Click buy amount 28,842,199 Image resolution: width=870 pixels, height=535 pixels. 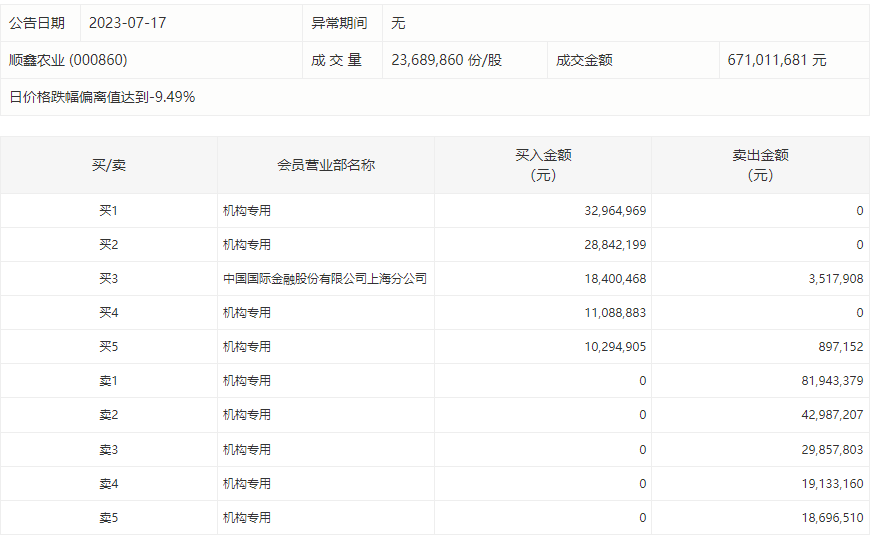tap(615, 245)
